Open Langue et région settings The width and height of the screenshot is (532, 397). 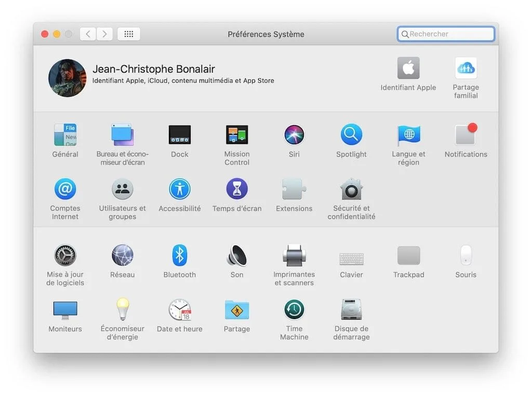pyautogui.click(x=408, y=136)
